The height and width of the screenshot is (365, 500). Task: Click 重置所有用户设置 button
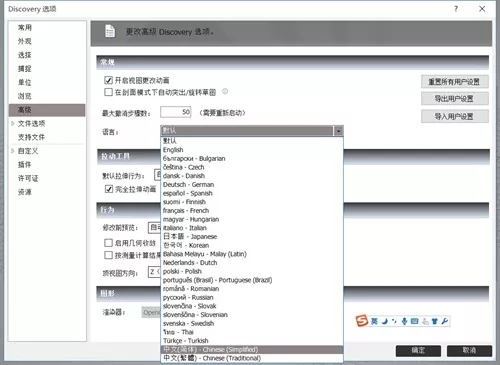455,82
